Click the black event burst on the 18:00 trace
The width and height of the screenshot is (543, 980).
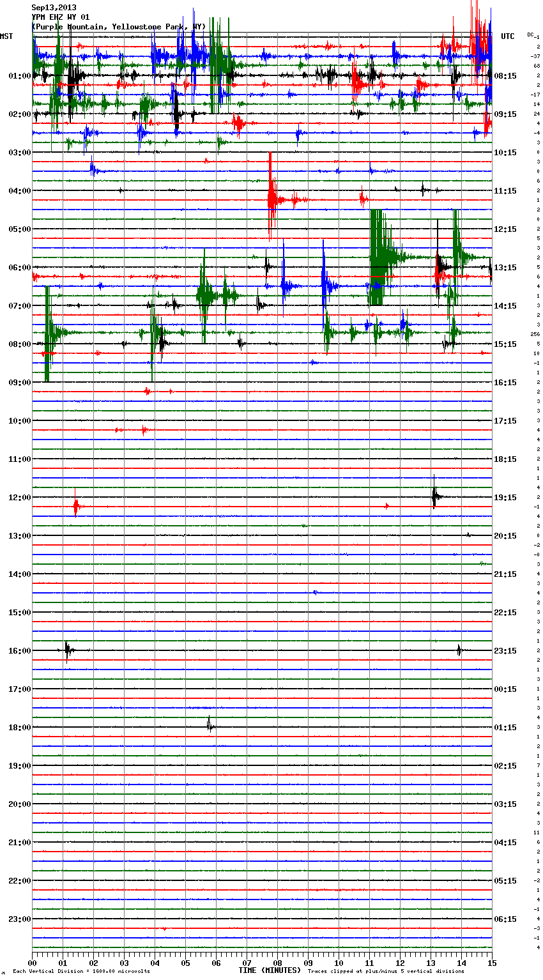210,725
